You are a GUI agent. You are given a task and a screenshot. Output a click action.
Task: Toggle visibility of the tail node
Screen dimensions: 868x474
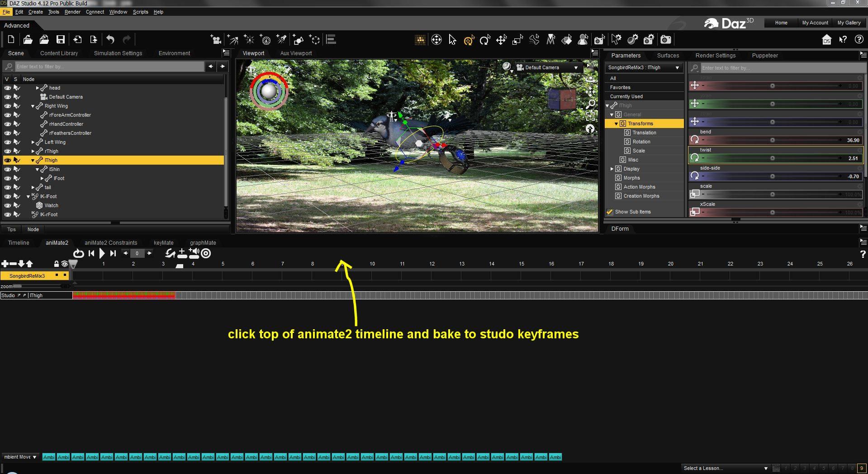8,187
